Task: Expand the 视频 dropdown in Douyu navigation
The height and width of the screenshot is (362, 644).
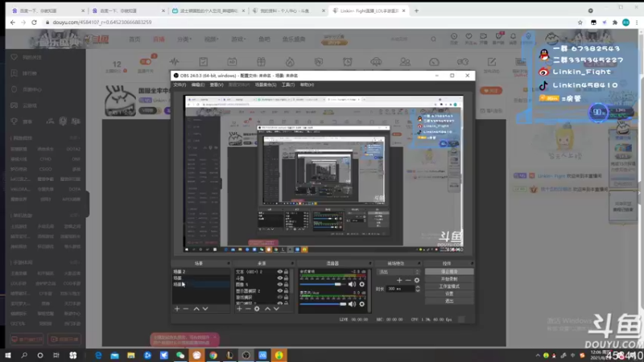Action: point(211,39)
